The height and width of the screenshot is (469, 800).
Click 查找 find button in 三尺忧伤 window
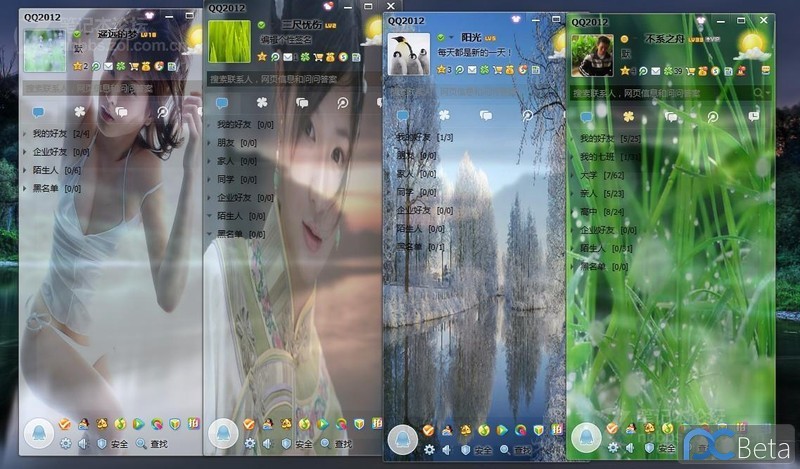pyautogui.click(x=337, y=444)
